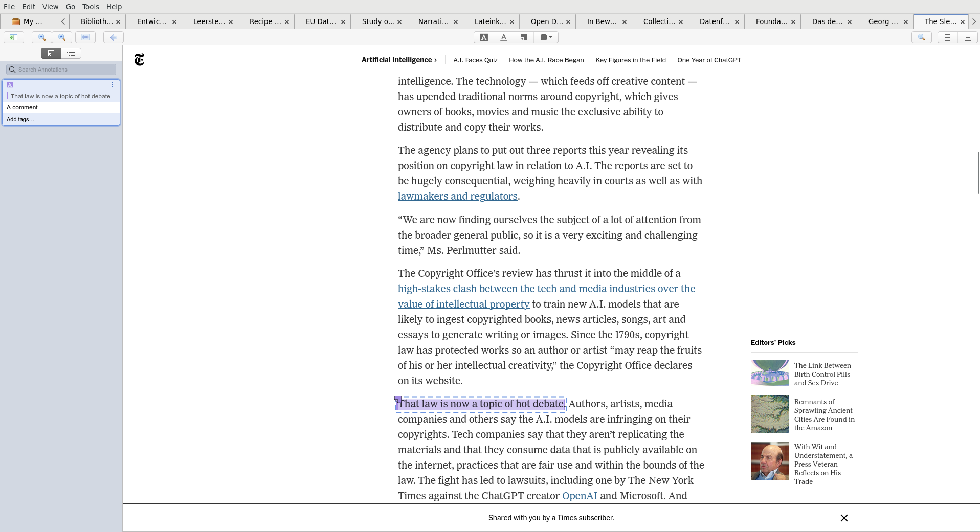
Task: Click the Search Annotations field
Action: point(61,70)
